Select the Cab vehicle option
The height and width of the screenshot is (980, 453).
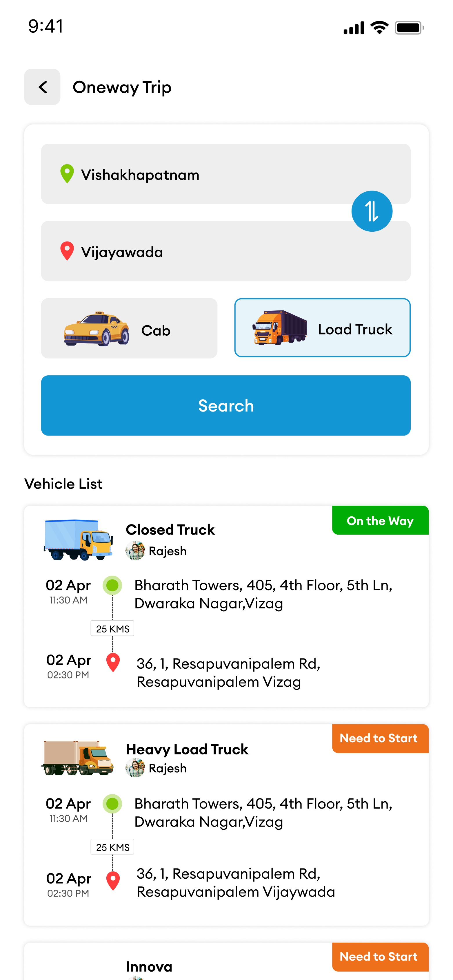click(x=129, y=328)
